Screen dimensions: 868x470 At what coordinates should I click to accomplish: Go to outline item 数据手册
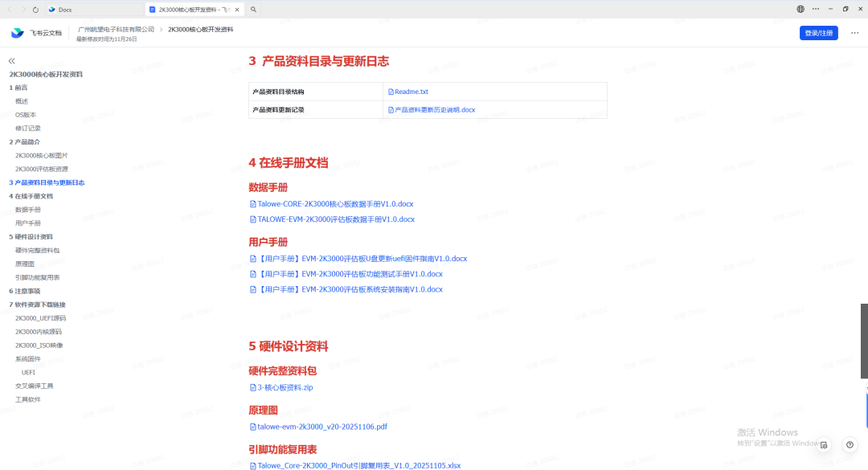(x=27, y=210)
